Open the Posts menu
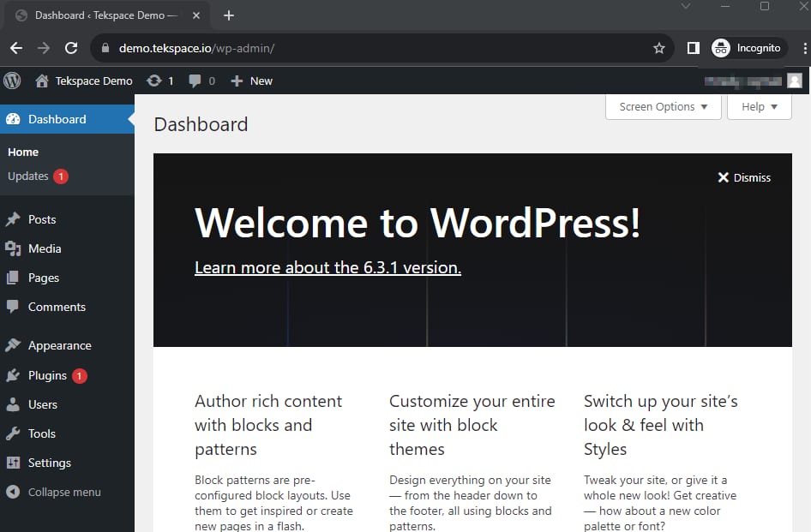811x532 pixels. [x=67, y=219]
